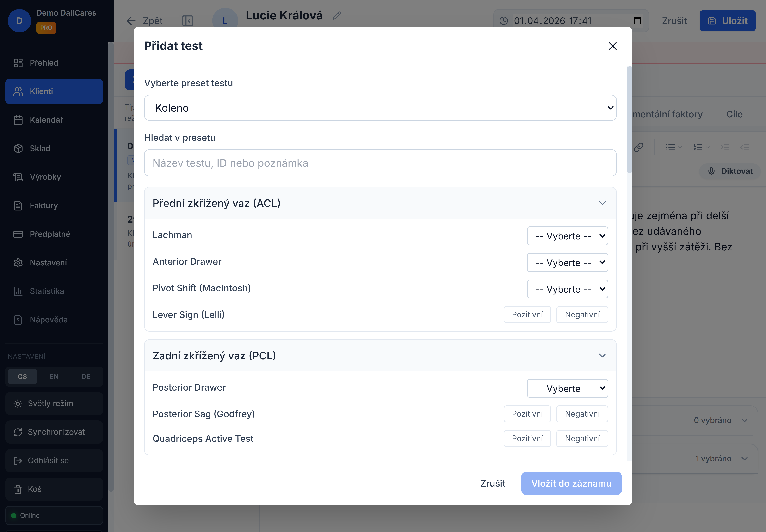Viewport: 766px width, 532px height.
Task: Click the Faktury document icon
Action: pos(18,206)
